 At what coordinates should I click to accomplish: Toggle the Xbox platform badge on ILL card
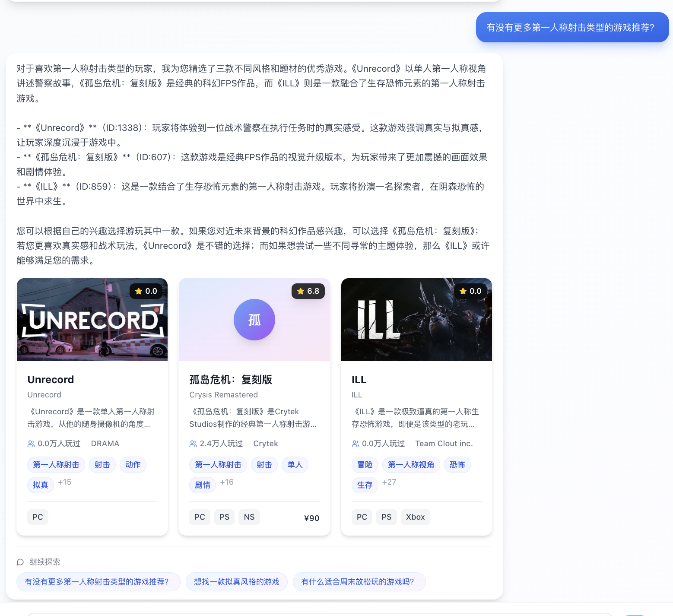coord(415,517)
